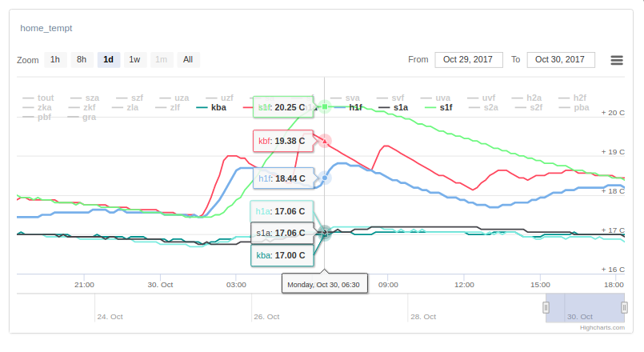Open the Highcharts.com credits link
Screen dimensions: 644x352
602,326
